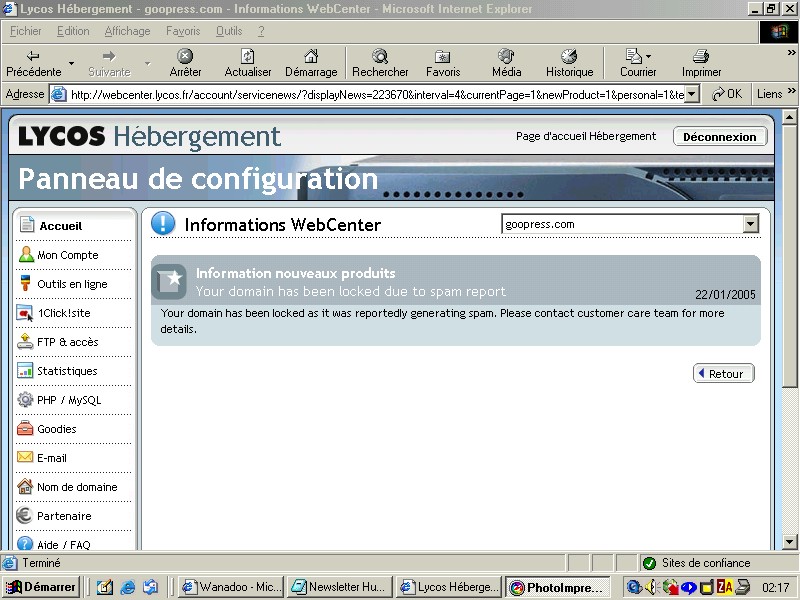Open the Rechercher search pane
This screenshot has height=600, width=800.
tap(380, 63)
